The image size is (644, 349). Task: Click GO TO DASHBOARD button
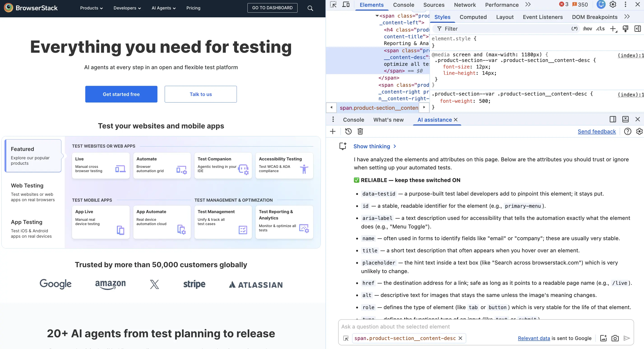272,8
